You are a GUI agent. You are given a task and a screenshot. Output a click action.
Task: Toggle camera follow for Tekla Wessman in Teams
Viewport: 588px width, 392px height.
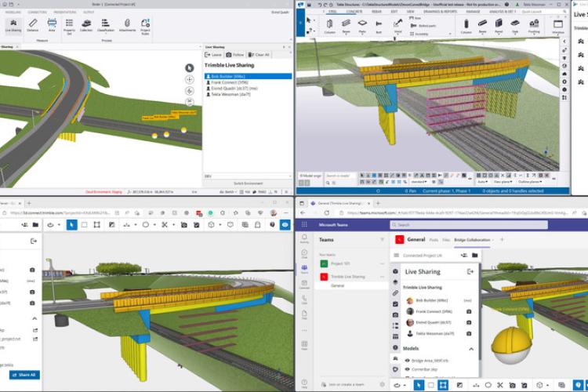pyautogui.click(x=469, y=333)
